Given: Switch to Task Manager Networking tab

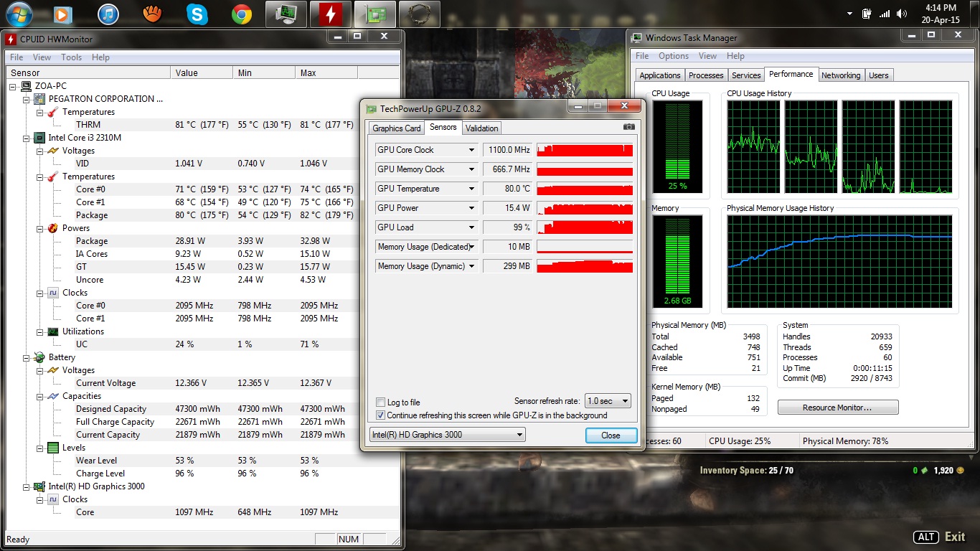Looking at the screenshot, I should (841, 75).
